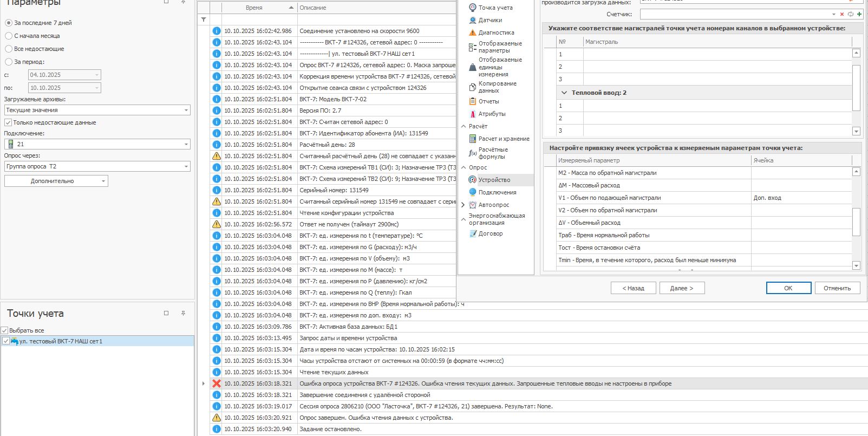Click the filter funnel icon in log grid
The width and height of the screenshot is (868, 436).
(x=204, y=19)
